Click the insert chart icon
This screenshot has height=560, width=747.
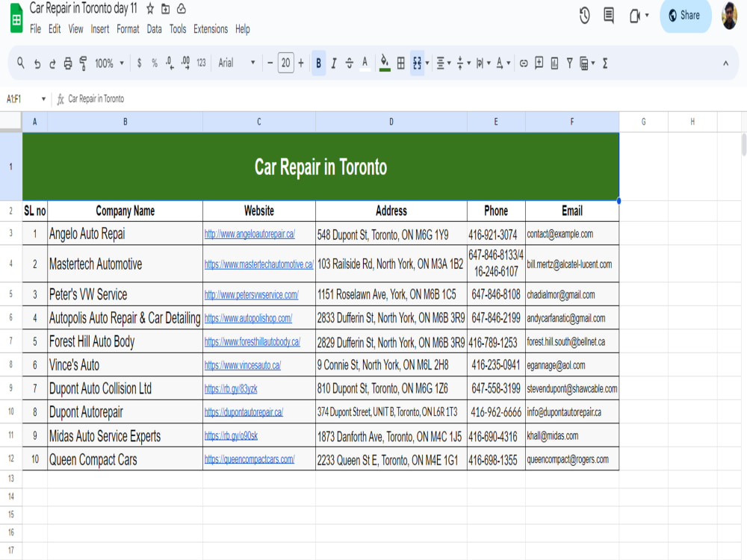[x=554, y=63]
